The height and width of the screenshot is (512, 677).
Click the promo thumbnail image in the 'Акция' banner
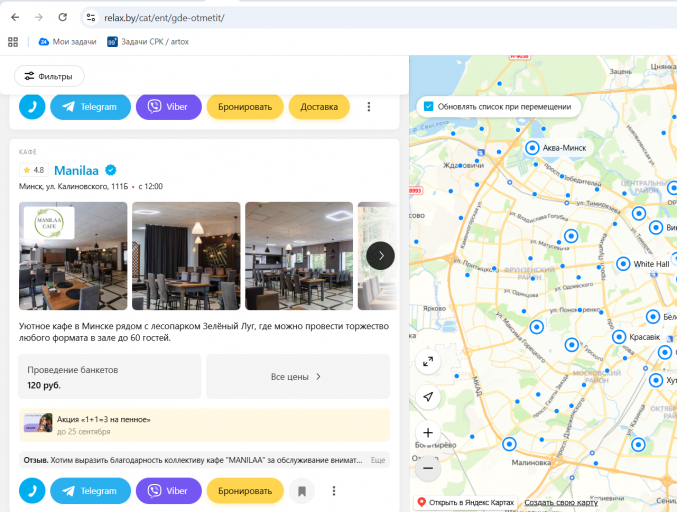(x=38, y=423)
